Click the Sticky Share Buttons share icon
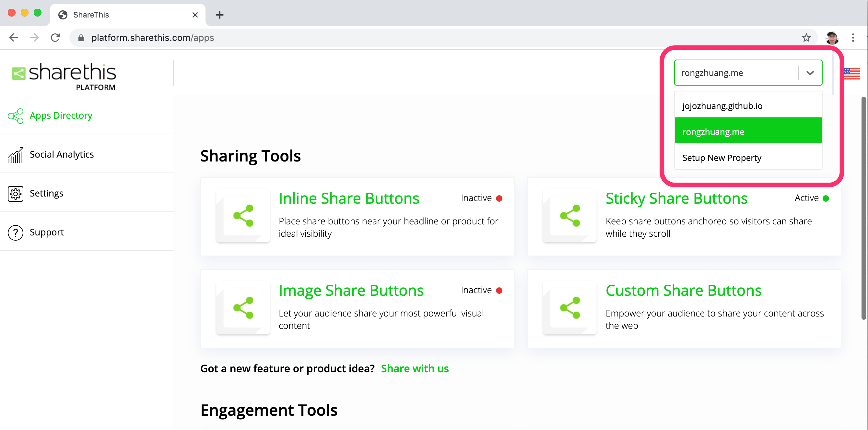 tap(570, 216)
